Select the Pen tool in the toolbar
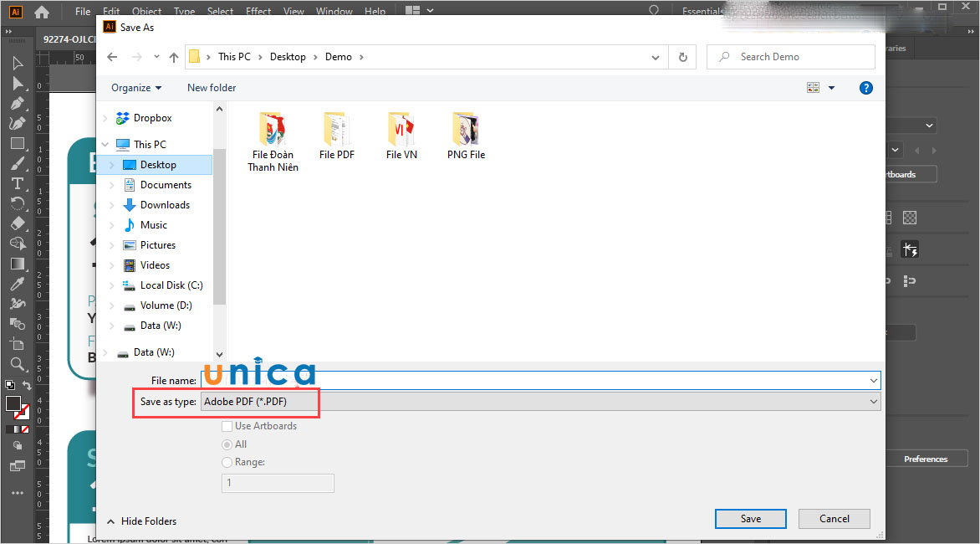The height and width of the screenshot is (544, 980). tap(17, 103)
